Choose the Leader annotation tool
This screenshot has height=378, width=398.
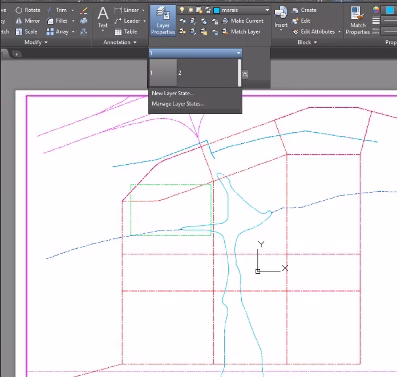(x=127, y=21)
